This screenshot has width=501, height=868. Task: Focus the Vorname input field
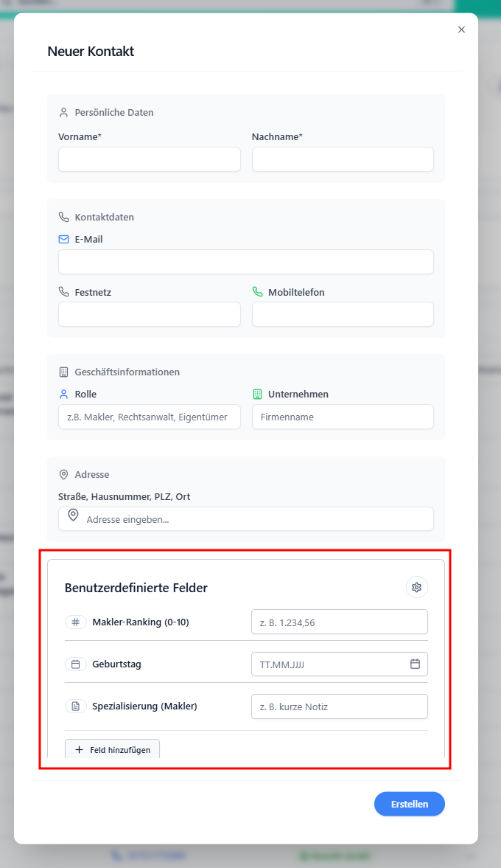[x=149, y=159]
